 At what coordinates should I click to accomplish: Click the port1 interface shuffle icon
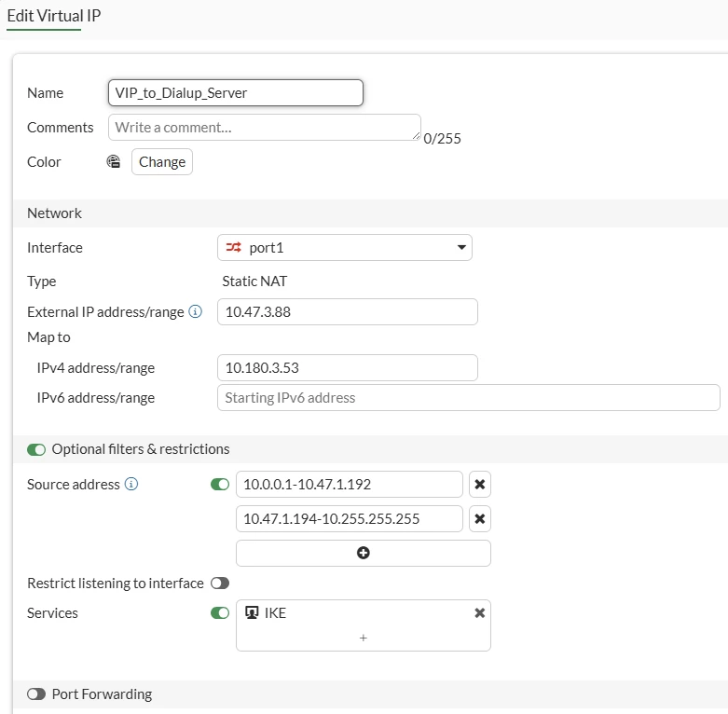[234, 247]
